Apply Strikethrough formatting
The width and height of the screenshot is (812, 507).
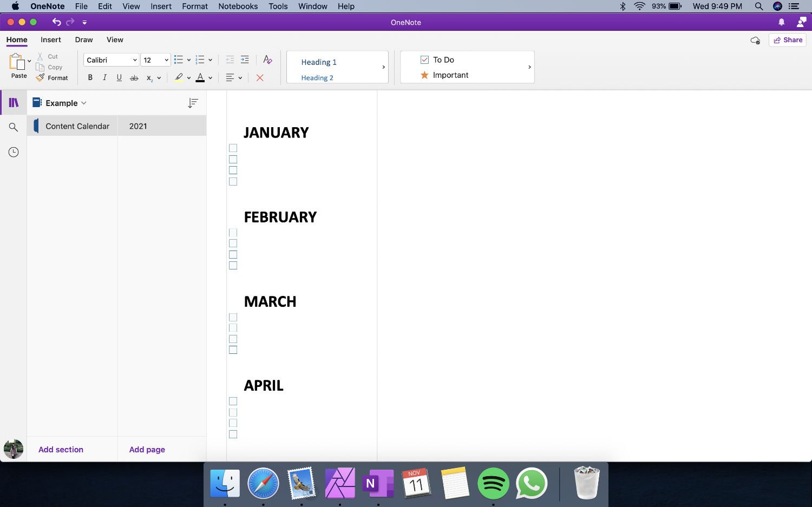(x=134, y=78)
